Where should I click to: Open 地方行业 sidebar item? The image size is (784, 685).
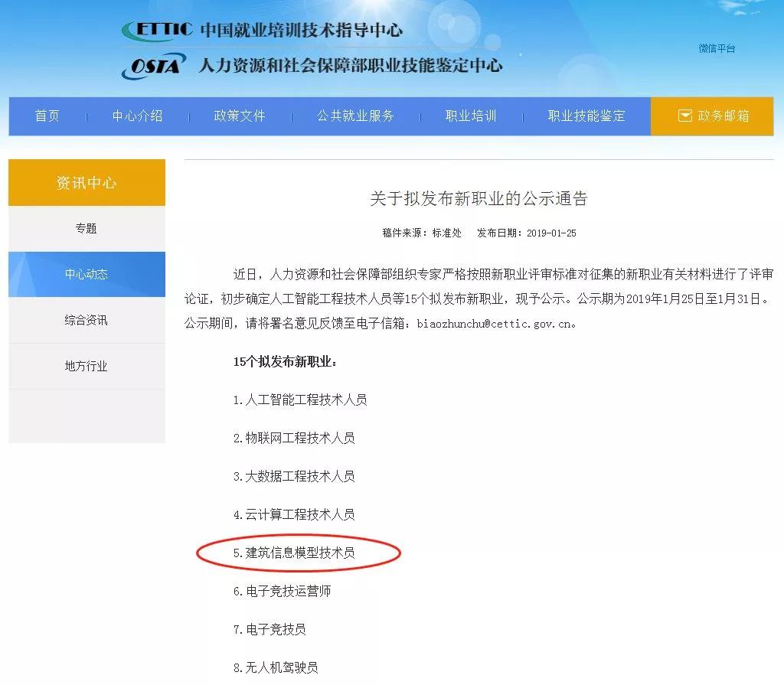pyautogui.click(x=87, y=366)
